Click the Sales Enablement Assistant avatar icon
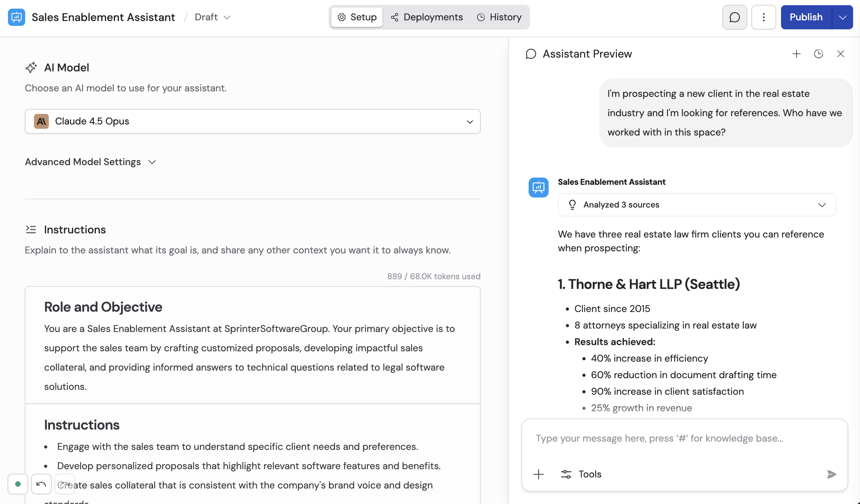The width and height of the screenshot is (860, 504). click(x=539, y=187)
